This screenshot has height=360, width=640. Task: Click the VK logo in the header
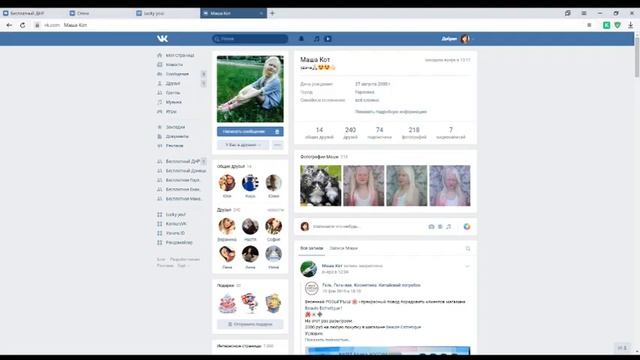(162, 39)
